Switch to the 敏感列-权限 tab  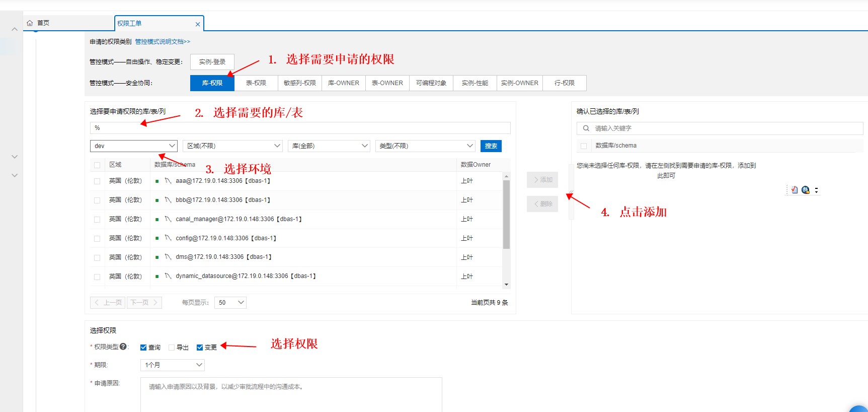click(300, 83)
